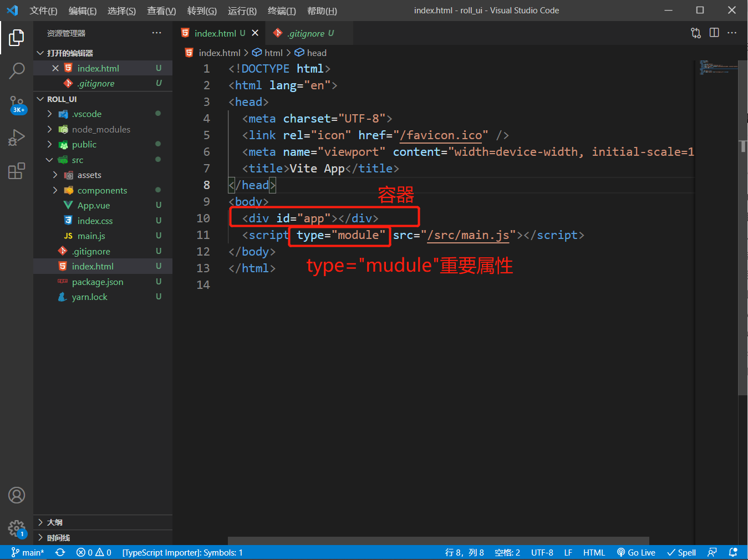Click the html breadcrumb item
This screenshot has height=560, width=748.
pos(268,53)
